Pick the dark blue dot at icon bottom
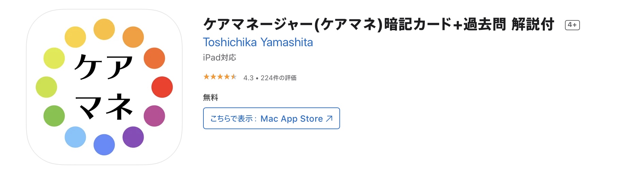Image resolution: width=644 pixels, height=172 pixels. point(104,145)
